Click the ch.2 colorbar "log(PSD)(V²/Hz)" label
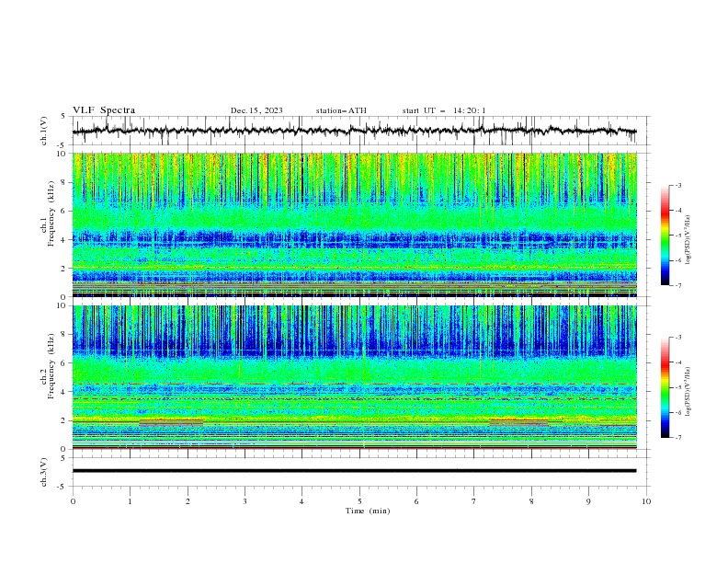This screenshot has height=563, width=728. click(x=688, y=392)
